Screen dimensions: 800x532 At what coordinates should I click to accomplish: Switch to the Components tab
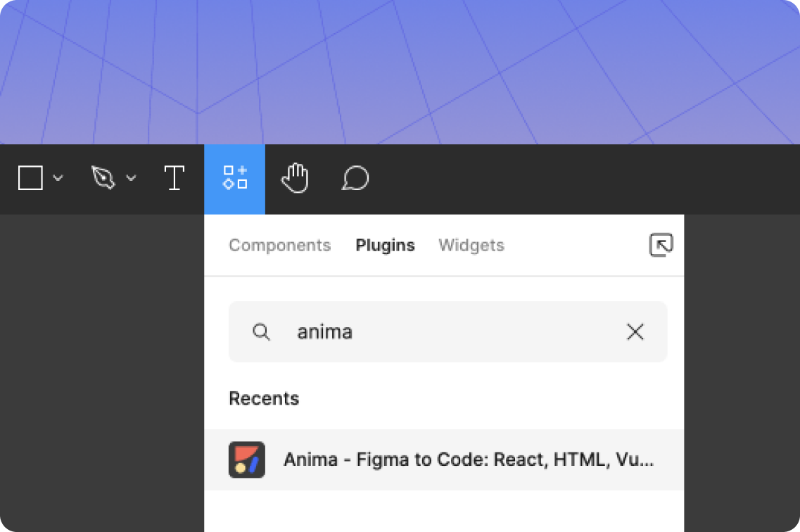click(x=279, y=246)
